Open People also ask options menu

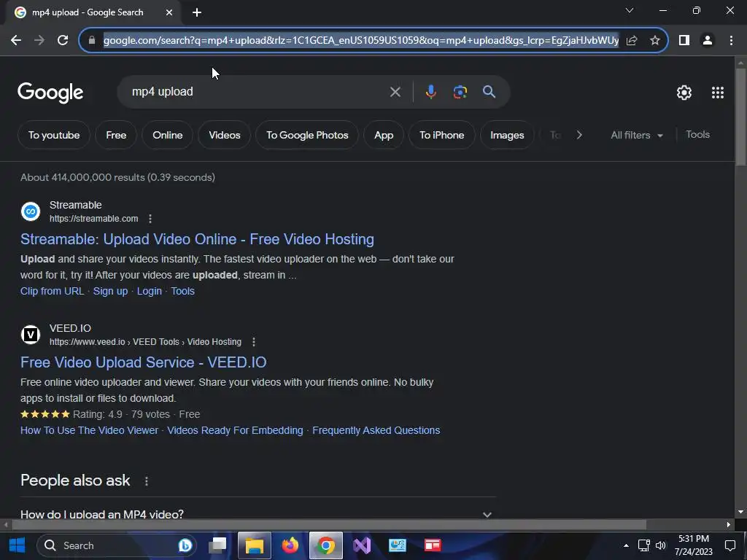(x=146, y=481)
